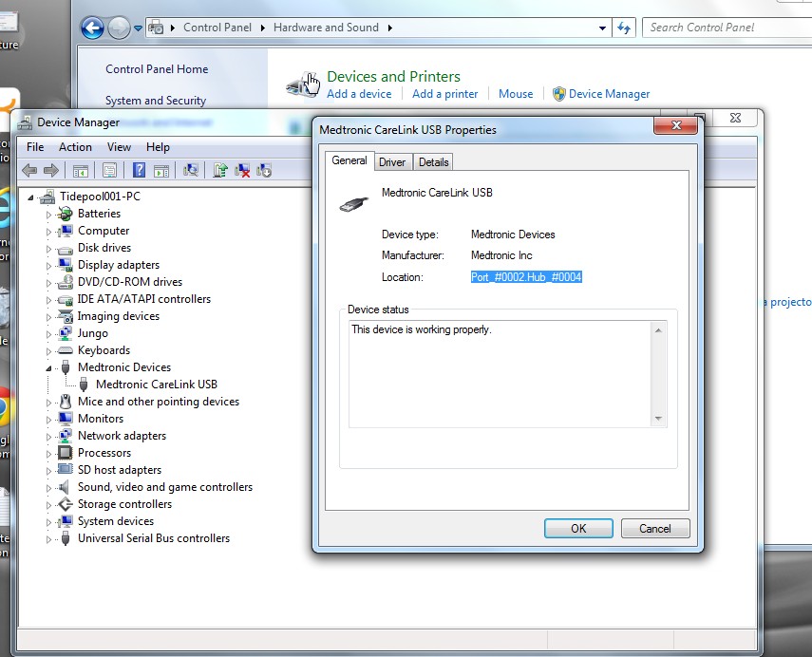Open the Device Manager link in Control Panel

point(609,94)
